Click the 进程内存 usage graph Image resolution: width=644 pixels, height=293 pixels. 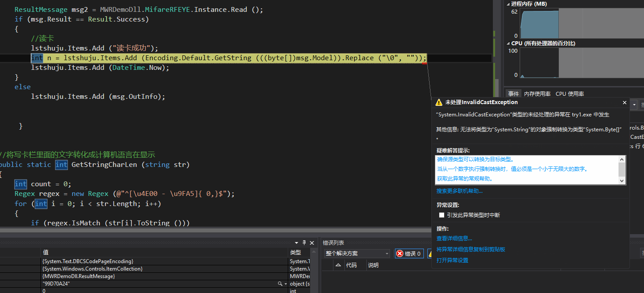[x=582, y=24]
